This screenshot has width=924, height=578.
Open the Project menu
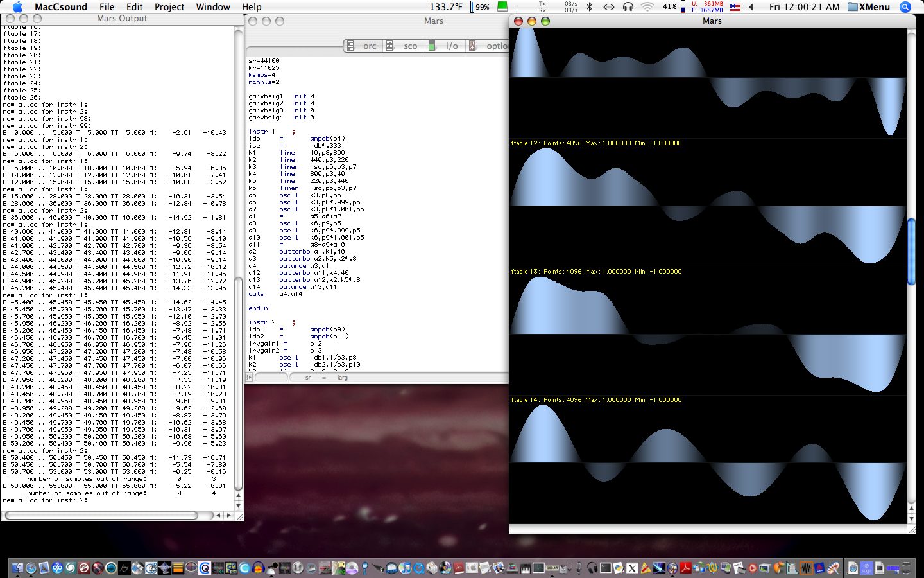tap(169, 6)
